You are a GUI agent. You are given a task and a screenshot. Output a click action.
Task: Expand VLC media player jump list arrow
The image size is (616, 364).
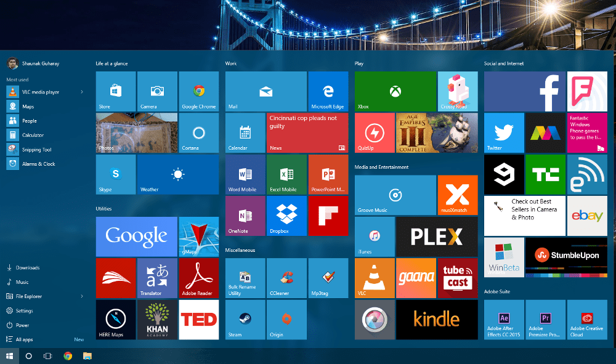point(82,92)
